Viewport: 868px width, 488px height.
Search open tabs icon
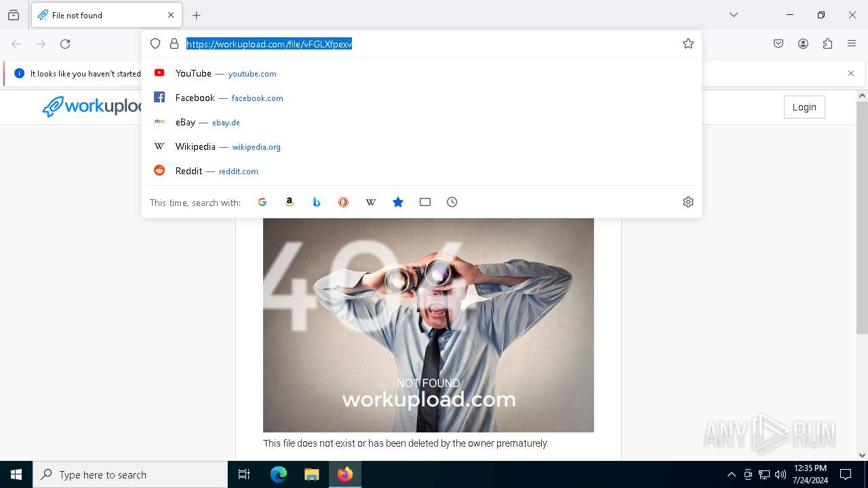425,202
